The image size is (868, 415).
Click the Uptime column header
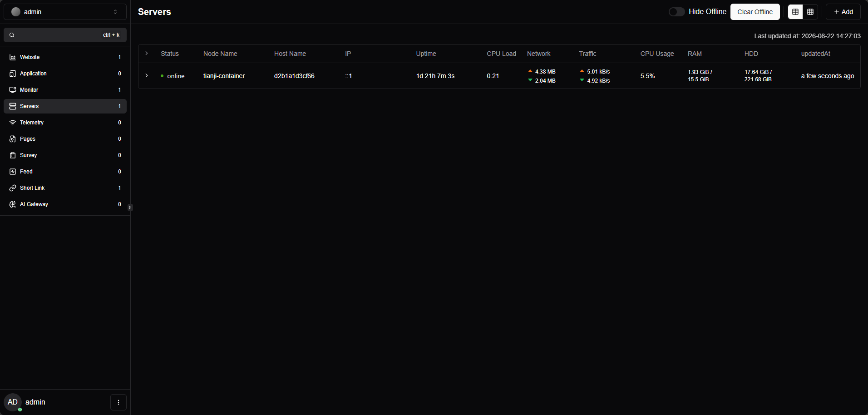pyautogui.click(x=426, y=54)
